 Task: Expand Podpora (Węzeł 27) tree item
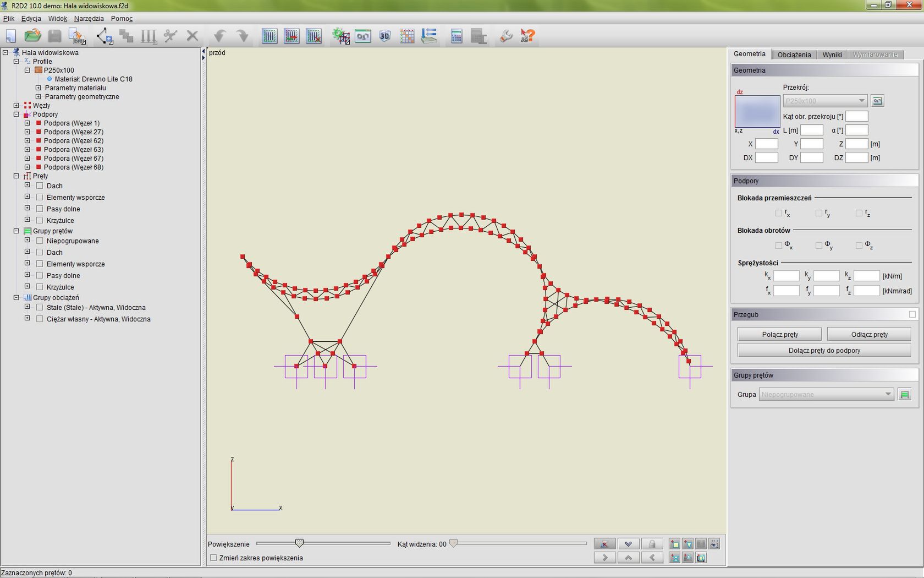coord(28,132)
